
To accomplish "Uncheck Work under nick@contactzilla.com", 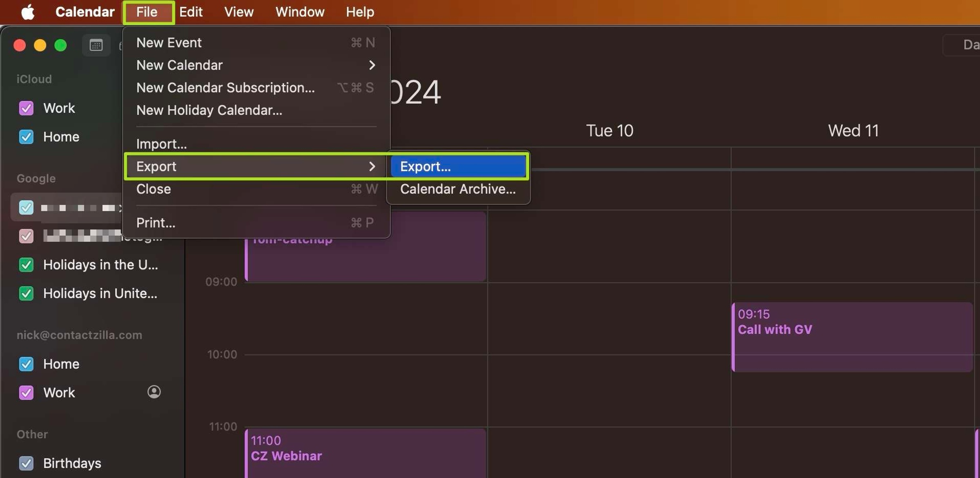I will point(26,393).
